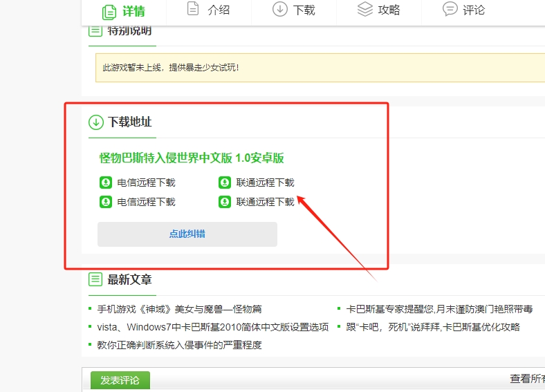Screen dimensions: 545x392
Task: Click download icon beside first-row 联通远程下载
Action: pyautogui.click(x=225, y=183)
